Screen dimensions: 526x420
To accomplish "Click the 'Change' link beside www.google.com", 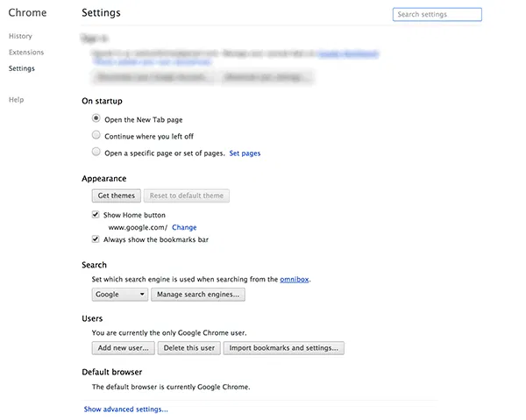I will pos(184,227).
